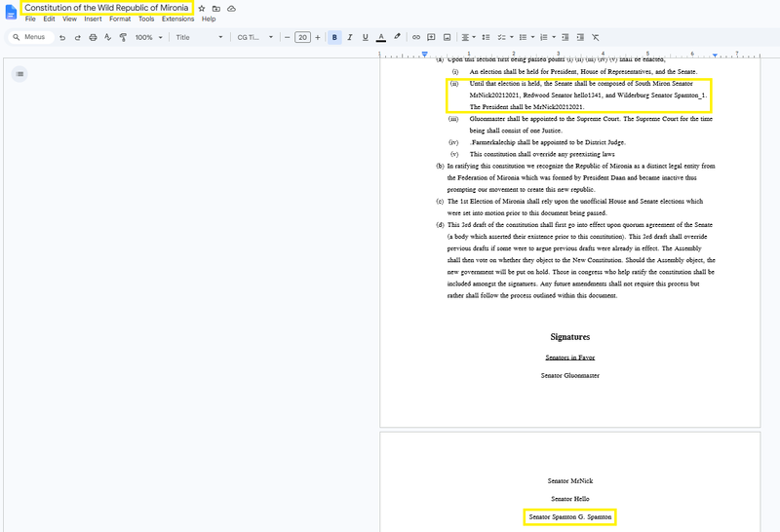Open line and paragraph spacing
Image resolution: width=780 pixels, height=532 pixels.
pyautogui.click(x=486, y=37)
